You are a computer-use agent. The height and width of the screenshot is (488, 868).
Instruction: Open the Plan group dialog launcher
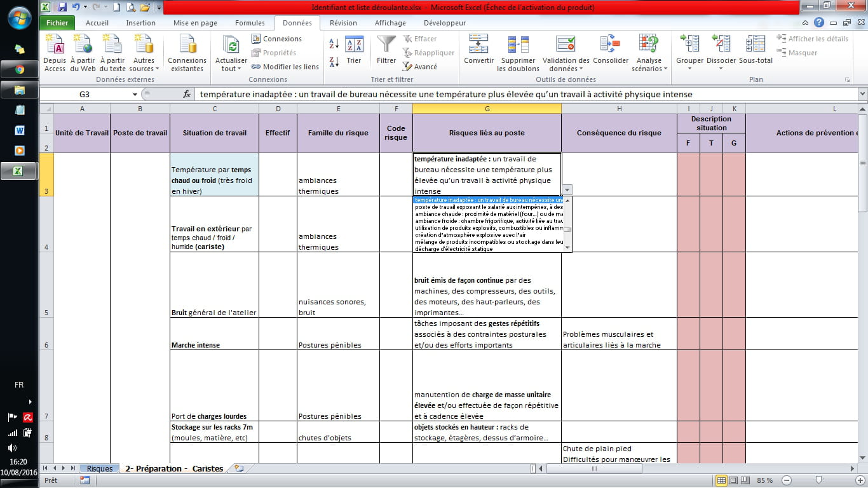point(847,80)
